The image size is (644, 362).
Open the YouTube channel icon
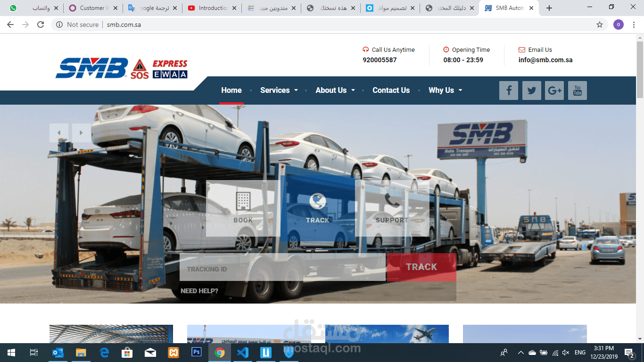(578, 90)
